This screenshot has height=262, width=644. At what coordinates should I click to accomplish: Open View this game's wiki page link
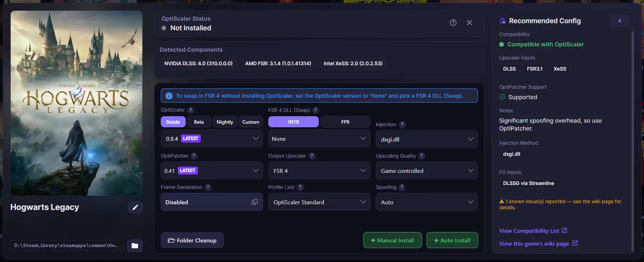534,244
